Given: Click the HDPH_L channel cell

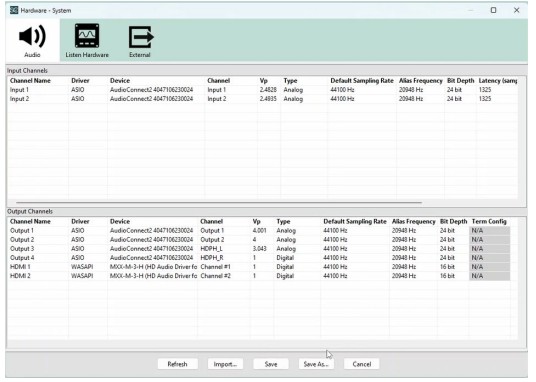Looking at the screenshot, I should pos(211,249).
